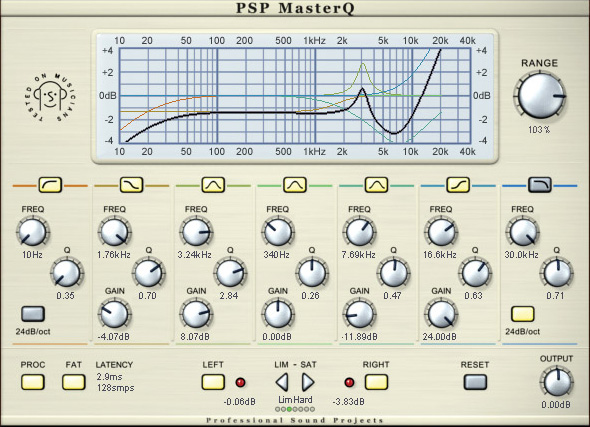Screen dimensions: 590x427
Task: Click the Q knob set to 0.63
Action: point(475,273)
